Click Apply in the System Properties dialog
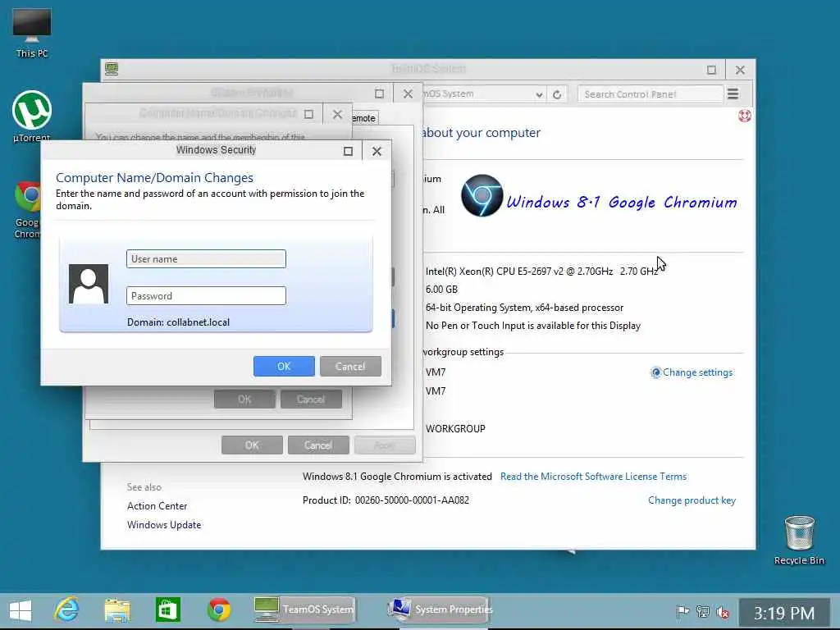840x630 pixels. 385,445
